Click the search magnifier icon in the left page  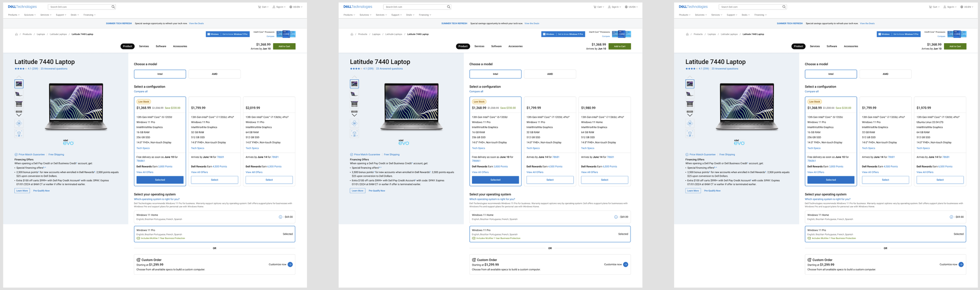pyautogui.click(x=113, y=7)
